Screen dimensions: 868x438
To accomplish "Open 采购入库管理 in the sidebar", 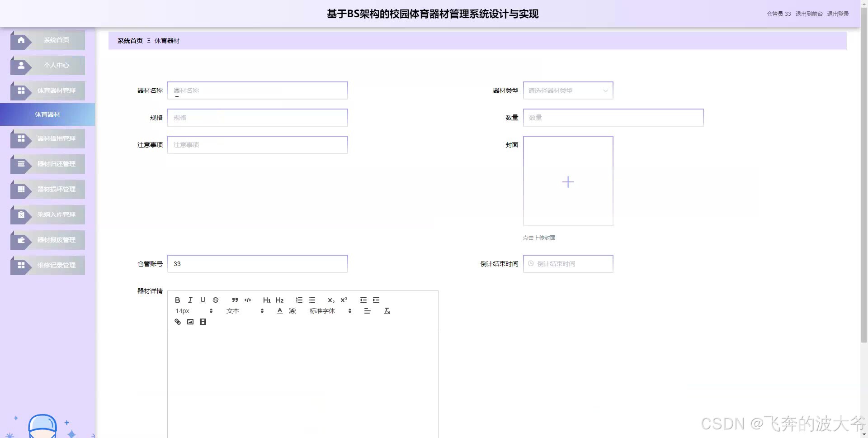I will point(47,214).
